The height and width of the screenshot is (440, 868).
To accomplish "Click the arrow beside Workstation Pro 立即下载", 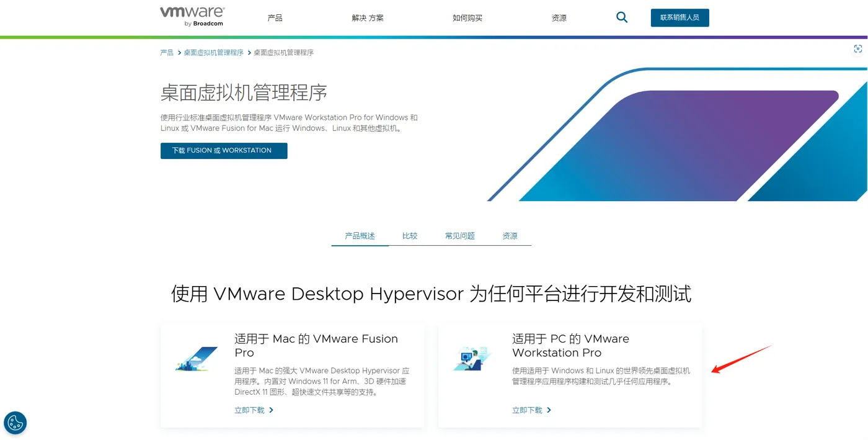I will coord(549,410).
